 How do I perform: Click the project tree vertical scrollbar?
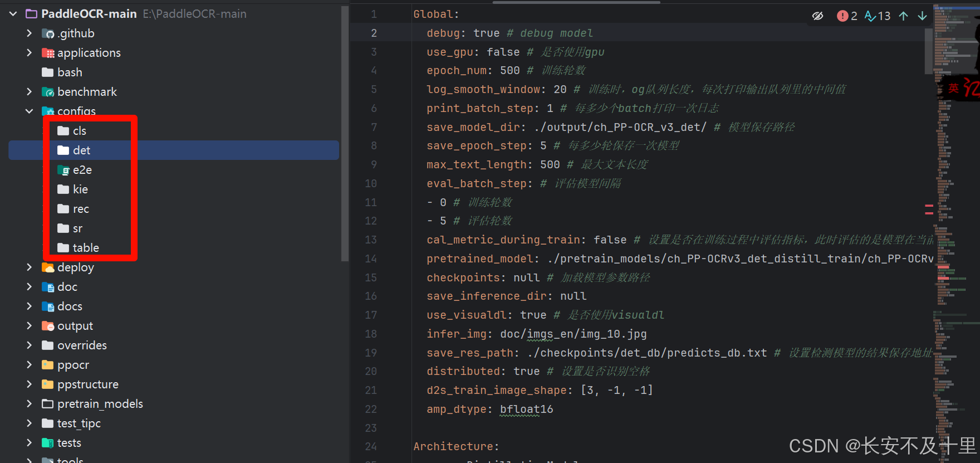(x=345, y=133)
